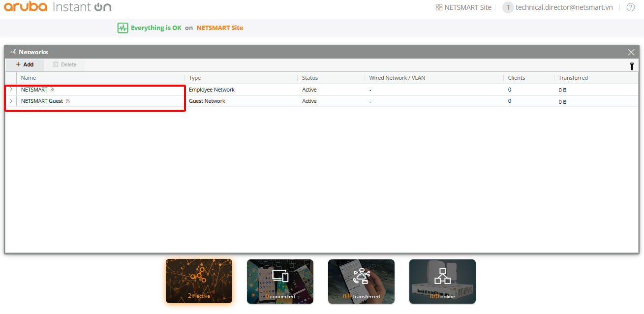Screen dimensions: 644x314
Task: Select the NETSMART Guest network name
Action: [42, 101]
